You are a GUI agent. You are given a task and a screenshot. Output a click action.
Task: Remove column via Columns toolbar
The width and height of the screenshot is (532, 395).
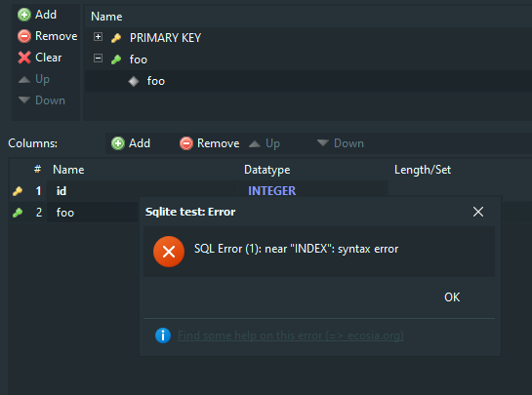tap(209, 143)
